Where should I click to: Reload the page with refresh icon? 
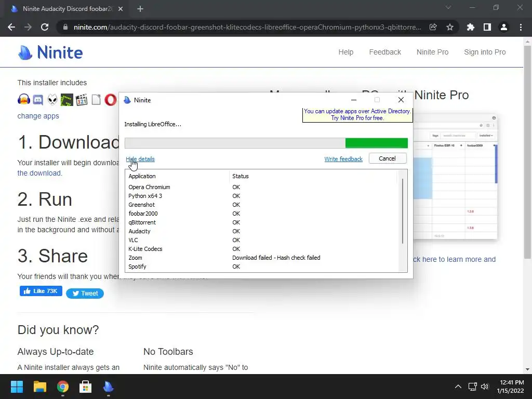(x=45, y=27)
